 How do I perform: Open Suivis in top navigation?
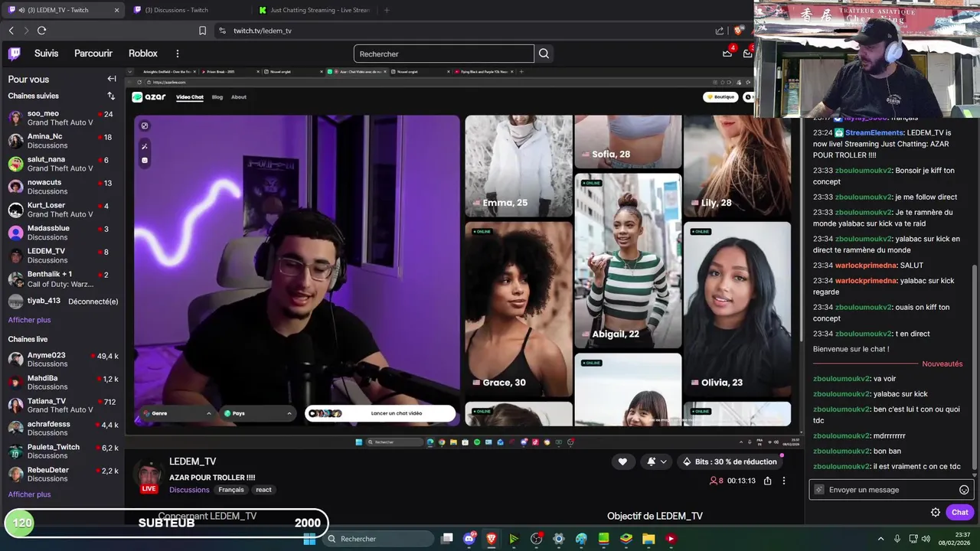coord(46,54)
